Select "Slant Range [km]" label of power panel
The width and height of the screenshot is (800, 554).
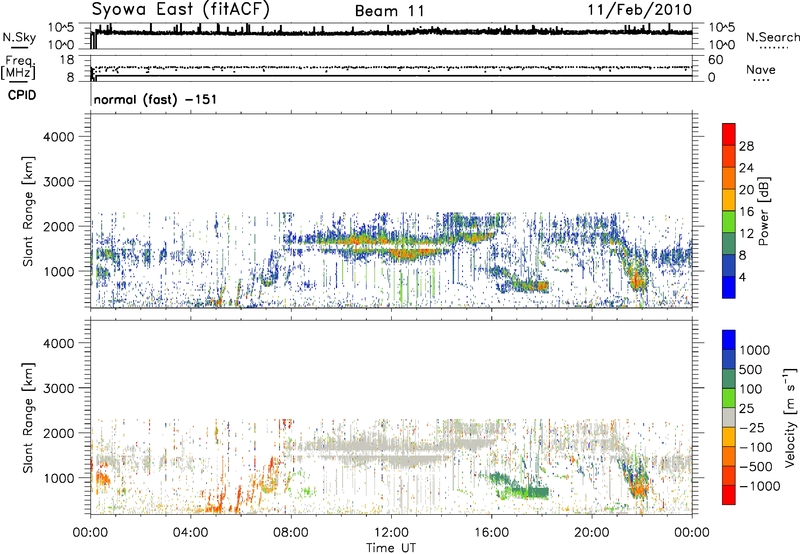click(28, 211)
